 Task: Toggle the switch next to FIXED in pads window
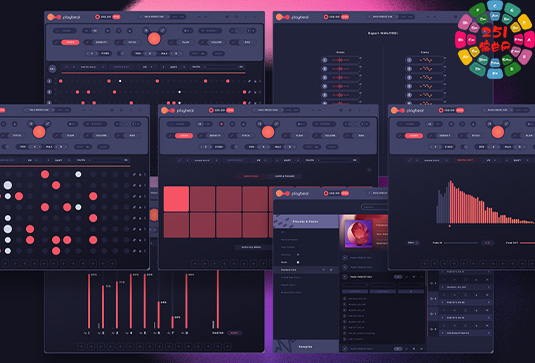pyautogui.click(x=235, y=147)
